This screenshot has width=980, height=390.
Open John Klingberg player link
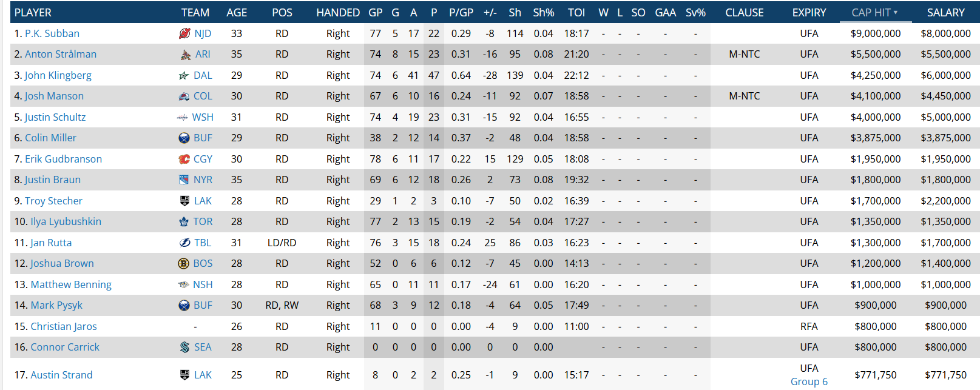click(58, 75)
